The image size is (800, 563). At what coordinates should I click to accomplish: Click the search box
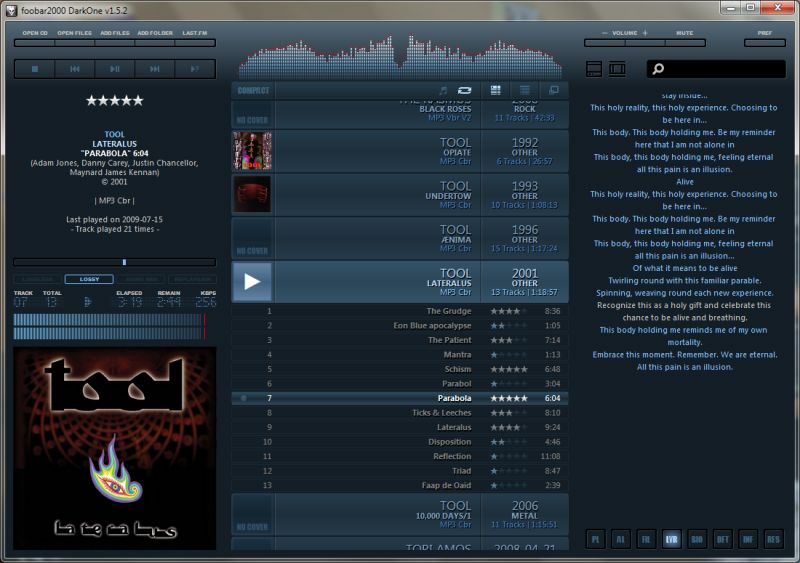pos(716,69)
